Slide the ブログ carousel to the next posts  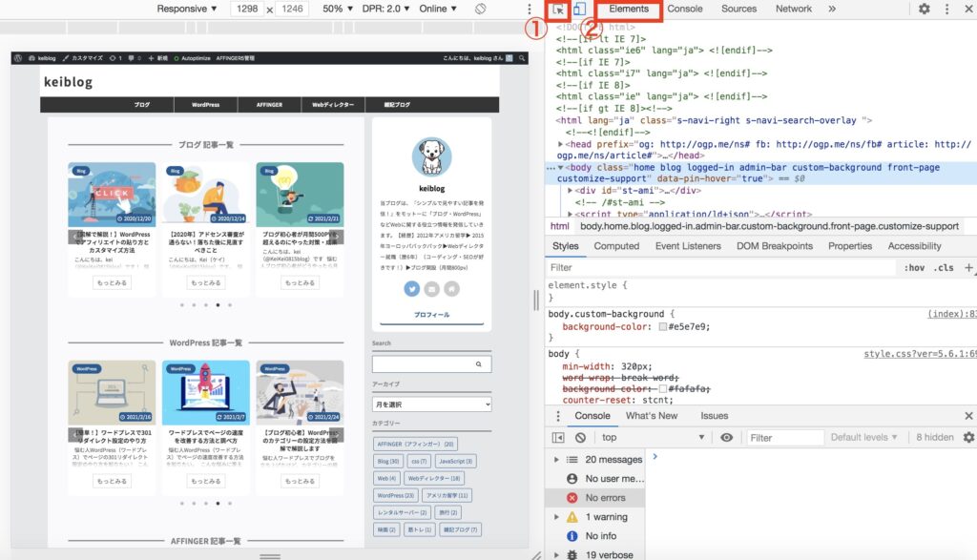[337, 237]
